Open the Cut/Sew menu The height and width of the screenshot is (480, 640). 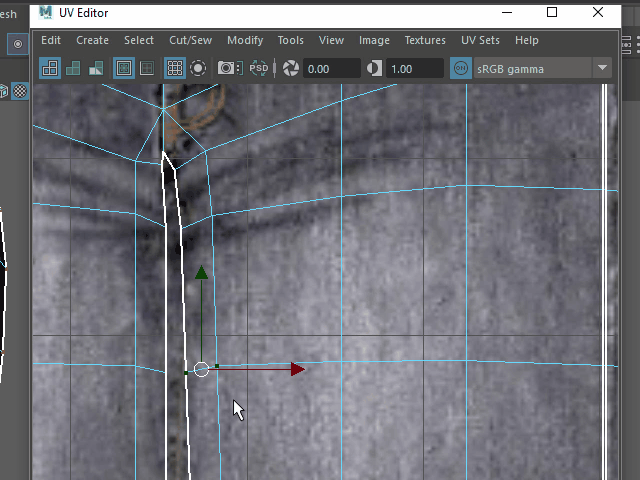[190, 40]
